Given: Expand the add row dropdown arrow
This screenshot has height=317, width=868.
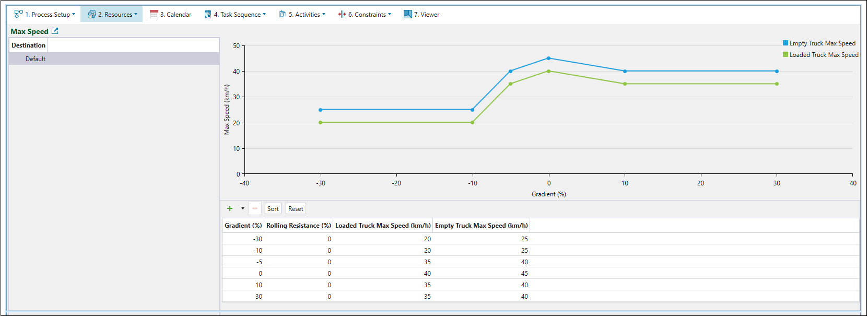Looking at the screenshot, I should tap(243, 208).
